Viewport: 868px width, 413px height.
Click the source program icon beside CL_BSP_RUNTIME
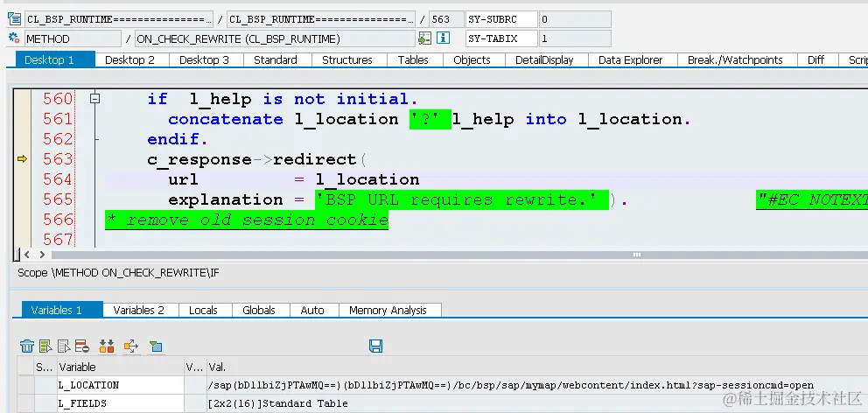pos(14,19)
